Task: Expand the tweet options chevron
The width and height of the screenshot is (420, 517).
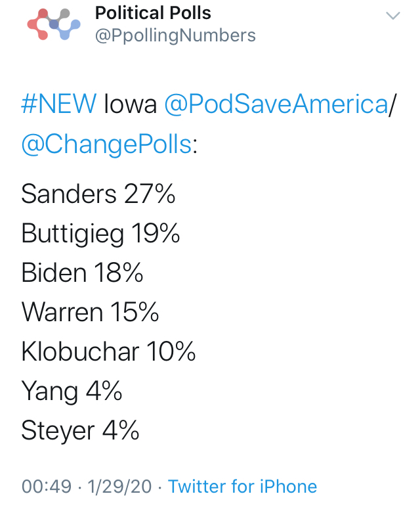Action: point(392,16)
